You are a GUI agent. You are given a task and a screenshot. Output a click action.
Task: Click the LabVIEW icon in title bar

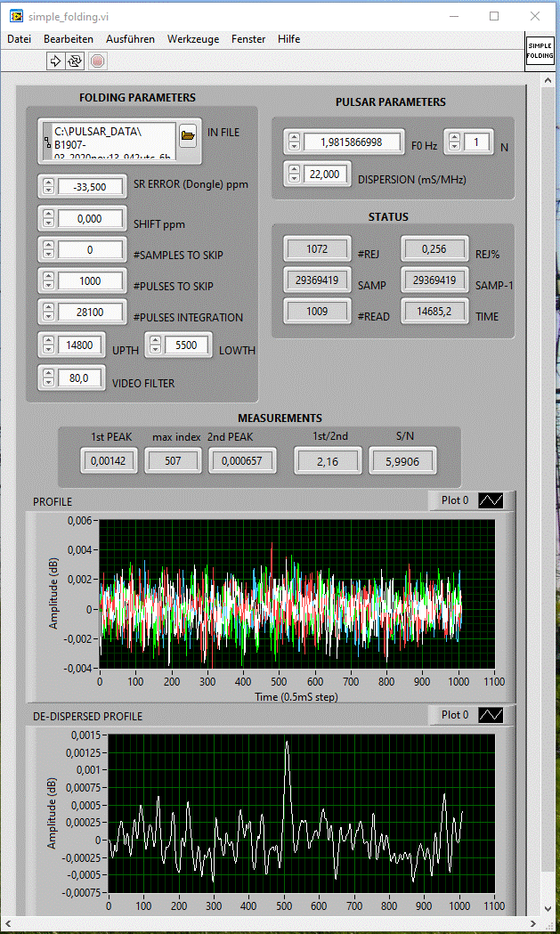point(16,16)
